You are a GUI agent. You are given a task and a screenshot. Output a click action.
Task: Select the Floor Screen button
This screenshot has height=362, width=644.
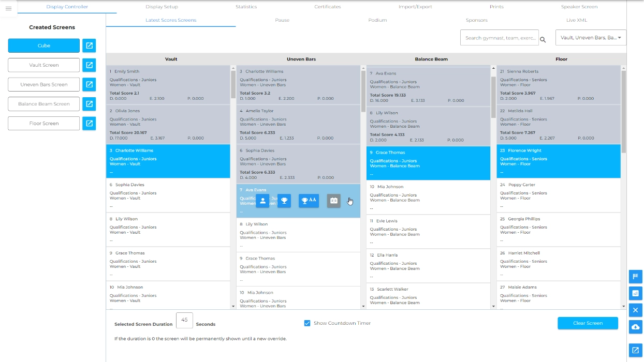point(44,124)
